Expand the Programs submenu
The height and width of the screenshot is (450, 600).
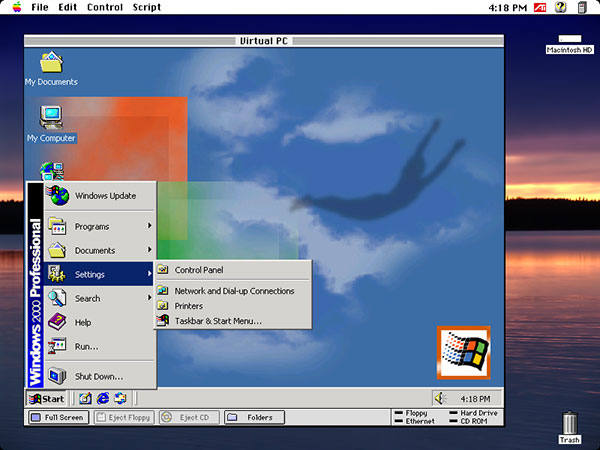pos(99,226)
